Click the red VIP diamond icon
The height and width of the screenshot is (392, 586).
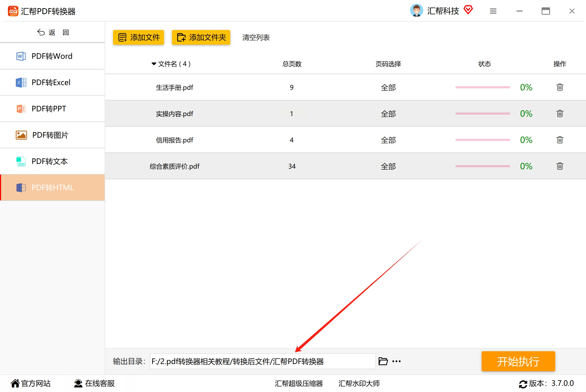[468, 10]
